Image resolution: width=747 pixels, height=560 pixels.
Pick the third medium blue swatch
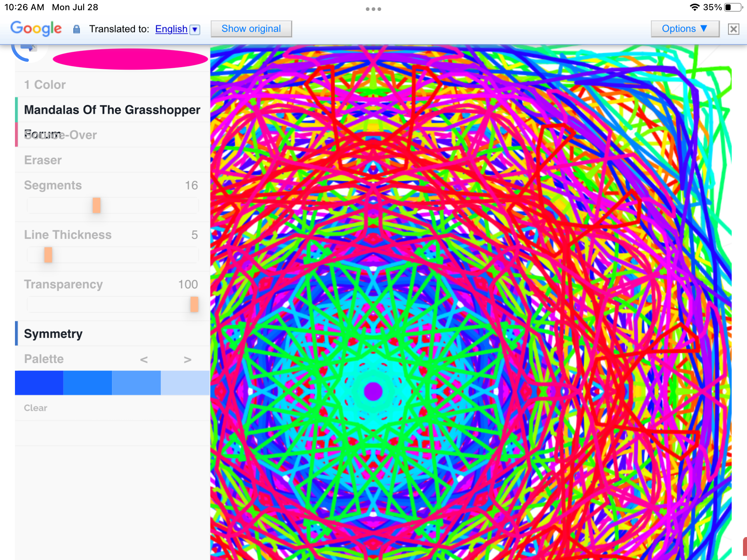(136, 383)
